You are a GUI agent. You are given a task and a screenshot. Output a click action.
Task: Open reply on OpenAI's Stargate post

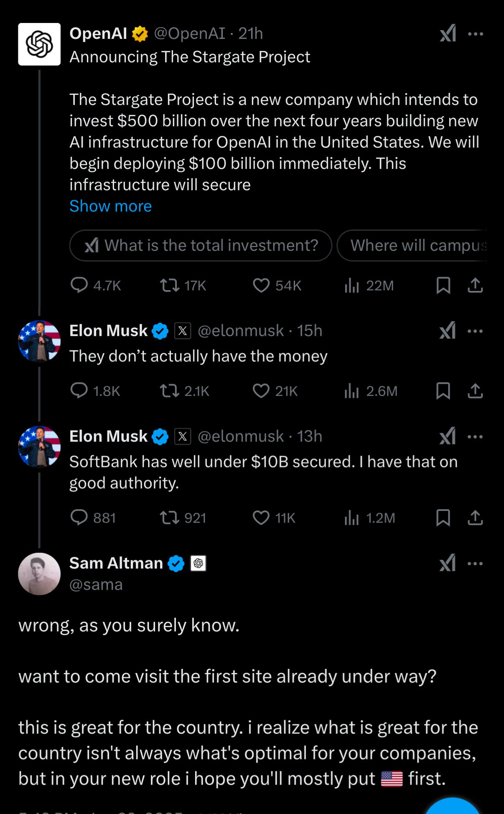(x=96, y=286)
